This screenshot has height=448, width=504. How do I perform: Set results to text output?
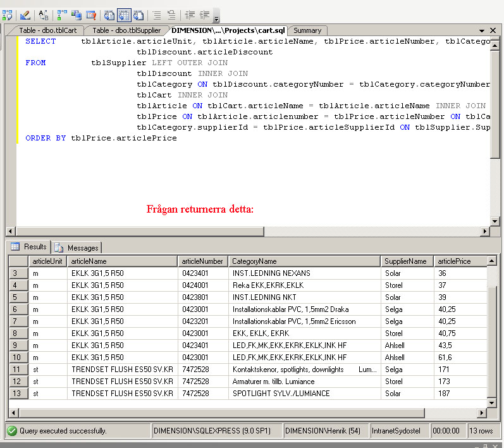(x=109, y=15)
